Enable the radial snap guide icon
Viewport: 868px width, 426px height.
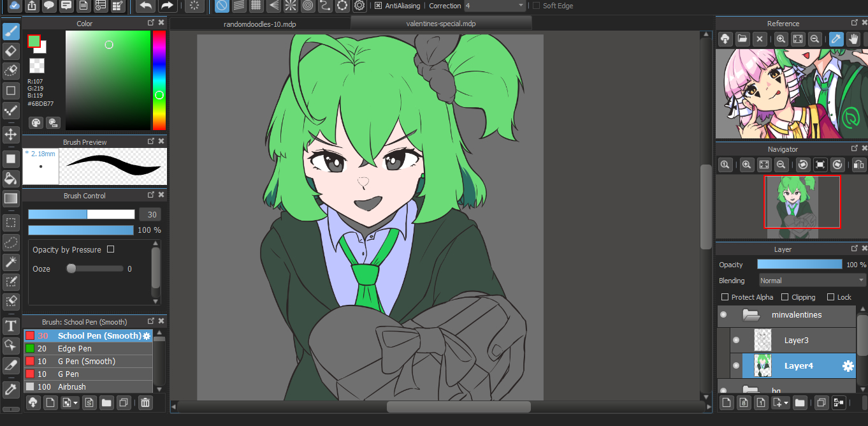click(290, 6)
